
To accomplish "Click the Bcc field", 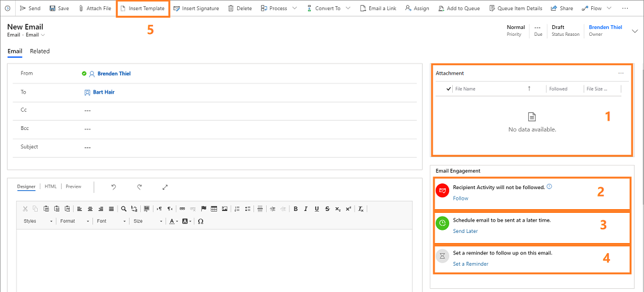I will (215, 128).
